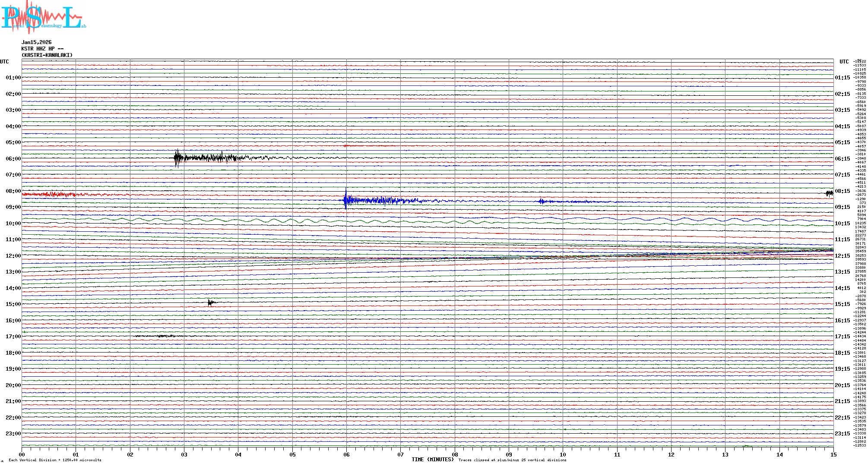Click the 08:15 time label on the right axis
The width and height of the screenshot is (868, 466).
[842, 191]
